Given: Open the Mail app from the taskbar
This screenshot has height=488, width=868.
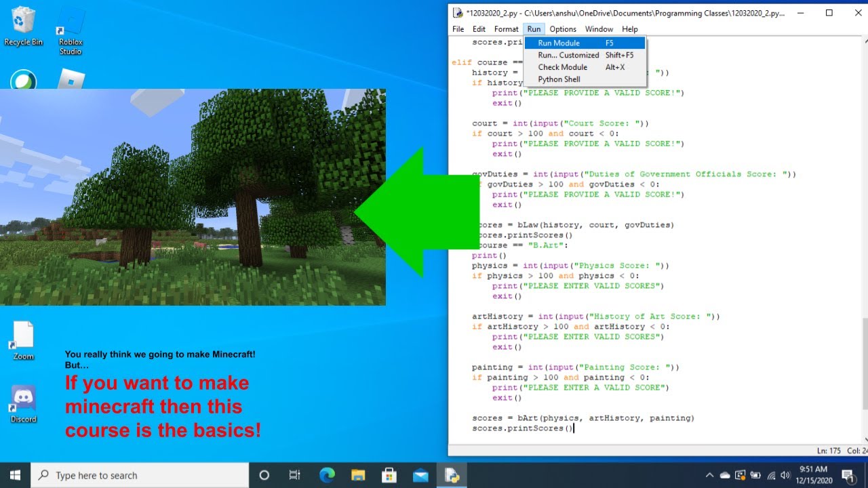Looking at the screenshot, I should click(420, 475).
